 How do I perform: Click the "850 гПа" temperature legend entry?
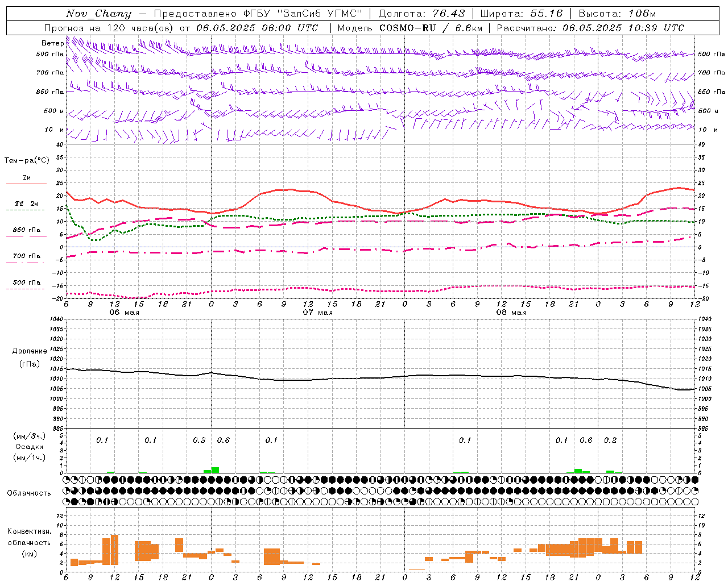27,230
